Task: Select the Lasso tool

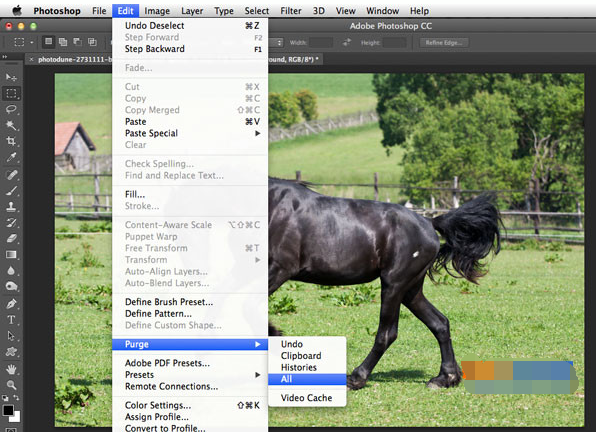Action: pos(11,109)
